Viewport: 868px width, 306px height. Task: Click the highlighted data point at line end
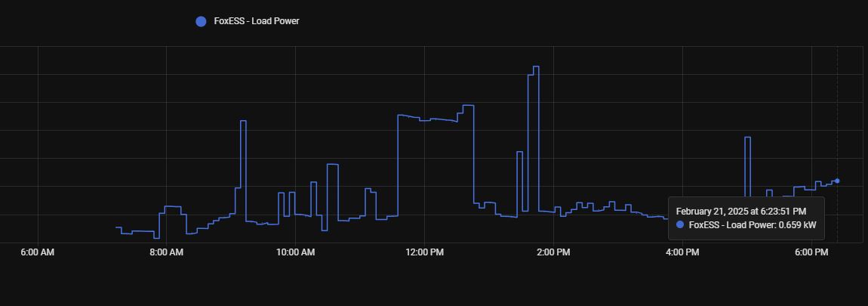click(837, 181)
